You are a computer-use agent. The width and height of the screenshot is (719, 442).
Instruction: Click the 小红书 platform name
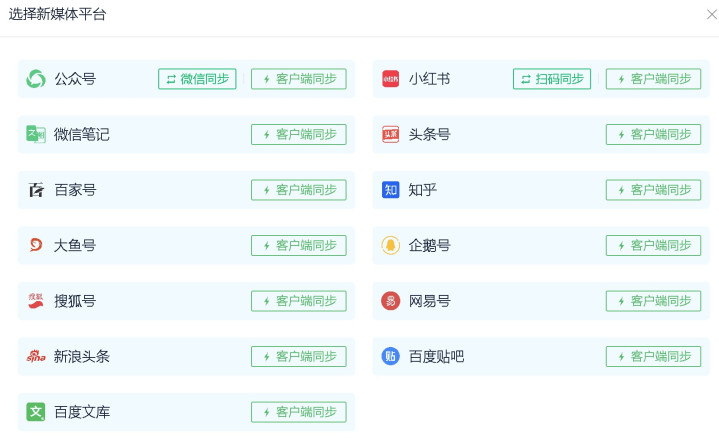pos(429,79)
